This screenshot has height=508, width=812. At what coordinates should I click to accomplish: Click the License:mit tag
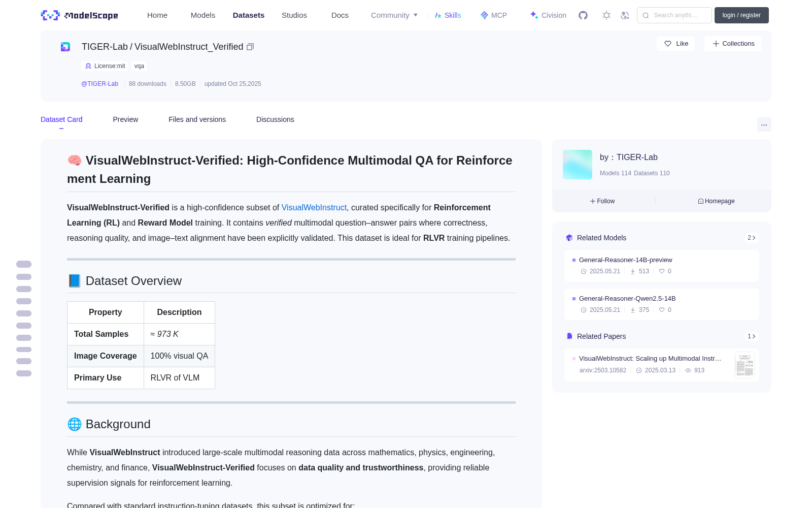(x=105, y=66)
